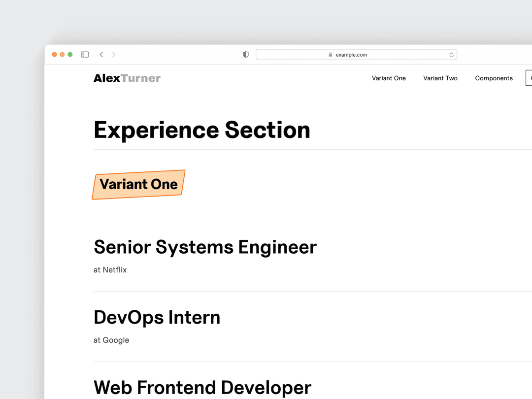The image size is (532, 399).
Task: Click the Variant One navigation link
Action: pos(389,78)
